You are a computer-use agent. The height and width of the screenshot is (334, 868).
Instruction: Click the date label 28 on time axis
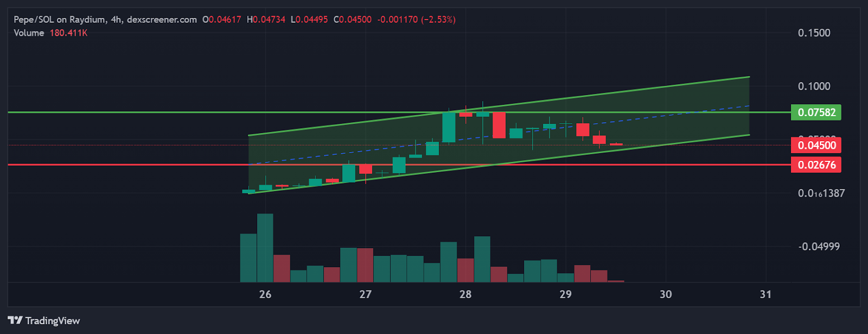click(x=465, y=294)
